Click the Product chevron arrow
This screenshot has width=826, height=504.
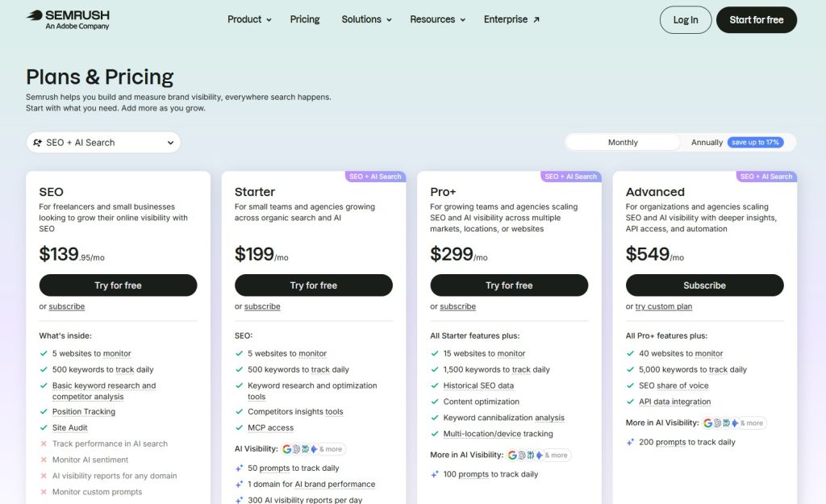pyautogui.click(x=269, y=20)
